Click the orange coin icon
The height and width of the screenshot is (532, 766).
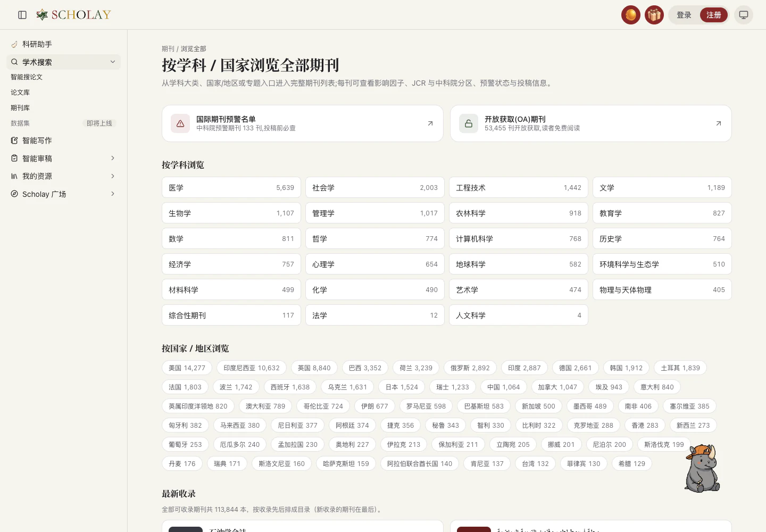pyautogui.click(x=631, y=15)
